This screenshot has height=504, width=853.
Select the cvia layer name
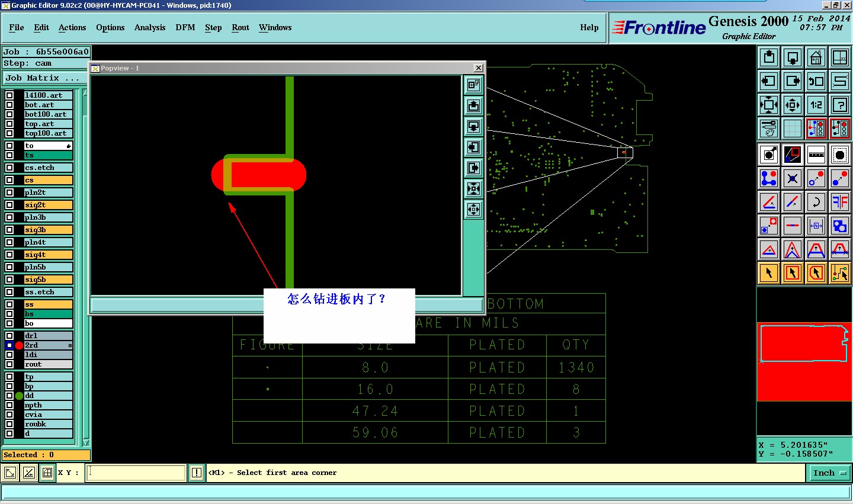pyautogui.click(x=48, y=415)
